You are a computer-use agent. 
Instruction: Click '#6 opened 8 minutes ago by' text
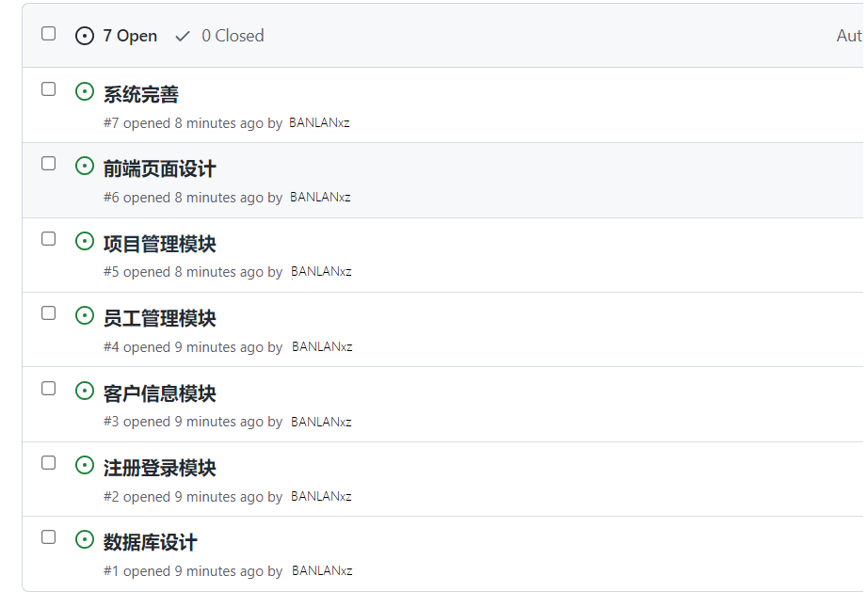click(193, 198)
